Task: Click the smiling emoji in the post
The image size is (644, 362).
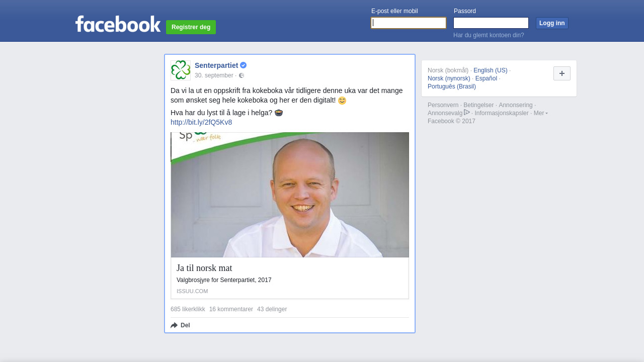Action: pos(342,101)
